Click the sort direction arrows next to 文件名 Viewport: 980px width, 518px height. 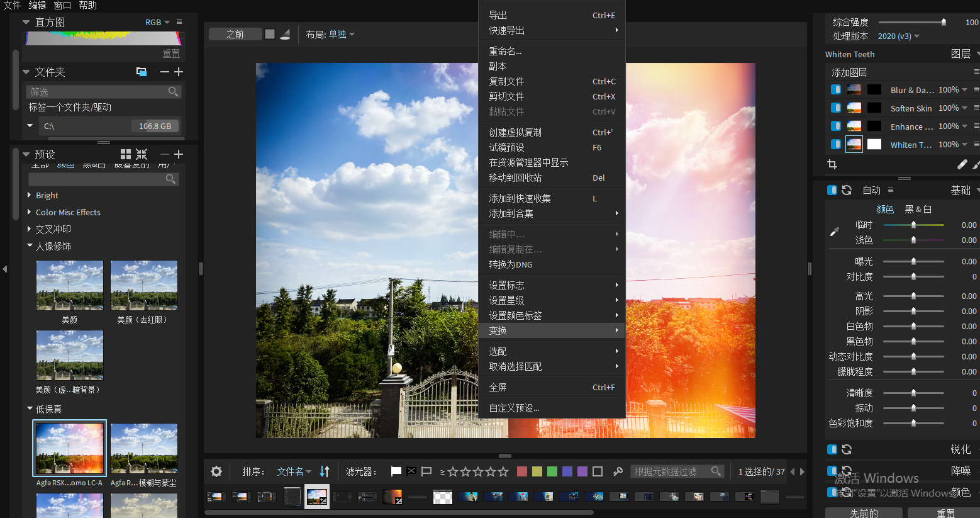pyautogui.click(x=325, y=471)
